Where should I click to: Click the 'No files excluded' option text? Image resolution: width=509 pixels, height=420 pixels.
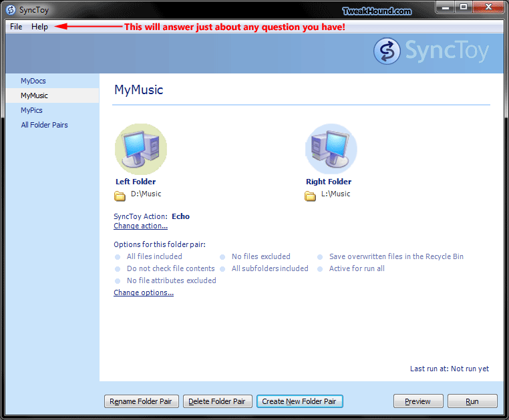click(261, 256)
